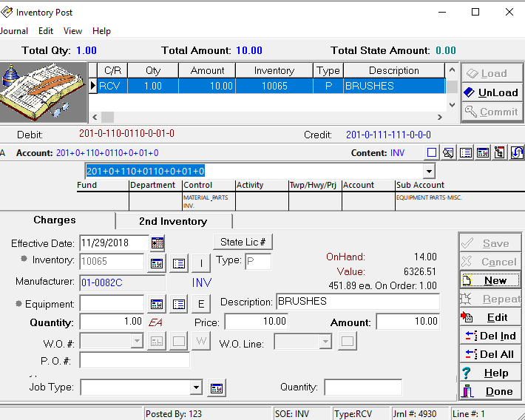Click the account refresh arrows icon
The width and height of the screenshot is (525, 420).
[517, 153]
